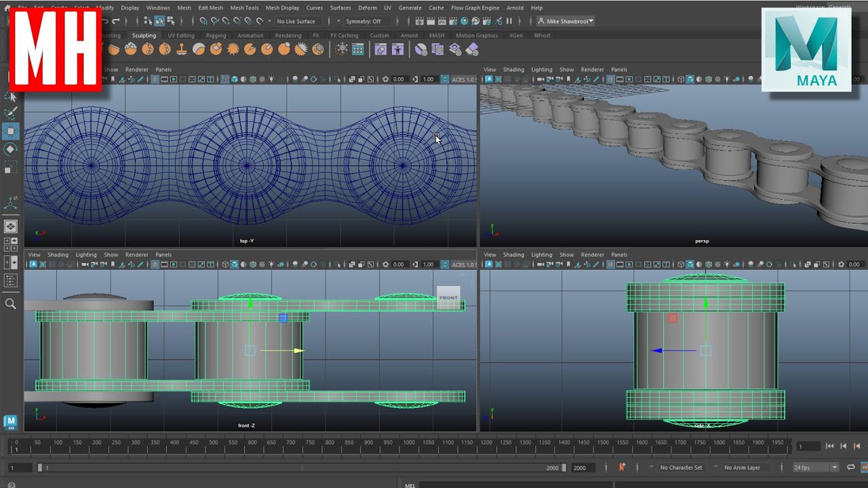Toggle the grid display in top viewport toolbar
Screen dimensions: 868x488
[x=155, y=79]
